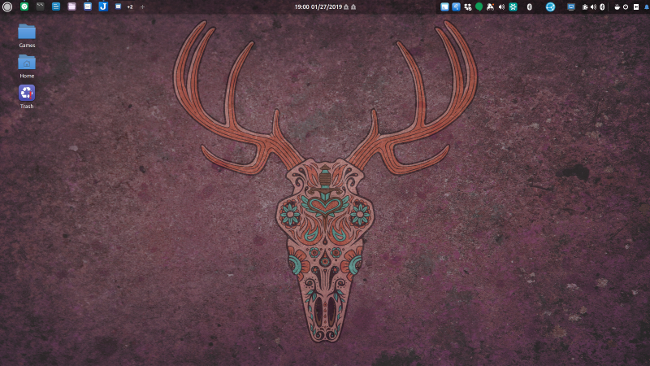650x366 pixels.
Task: Launch the dark terminal icon in panel
Action: [x=40, y=7]
